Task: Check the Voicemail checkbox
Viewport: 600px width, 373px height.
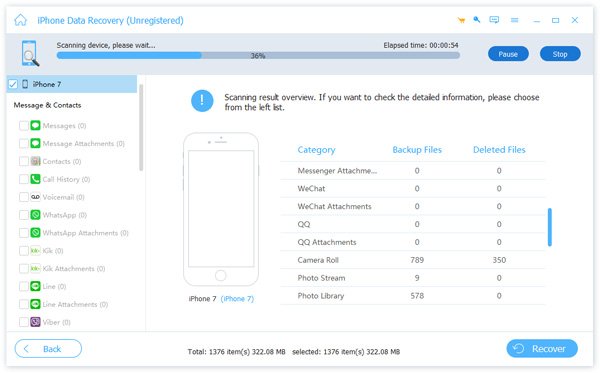Action: [24, 197]
